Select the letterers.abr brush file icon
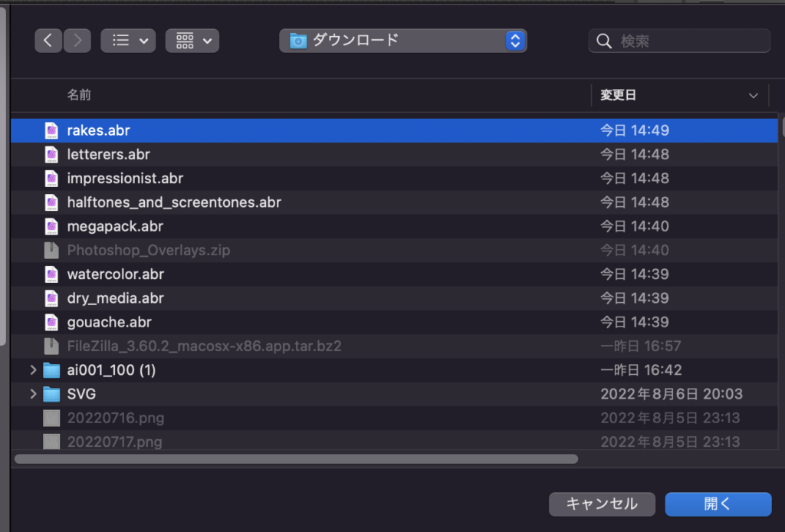The image size is (785, 532). pos(51,155)
